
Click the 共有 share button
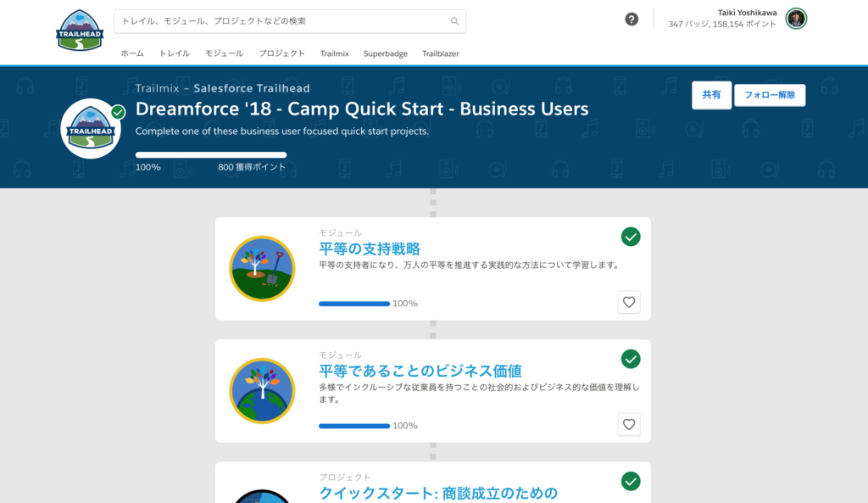point(711,95)
